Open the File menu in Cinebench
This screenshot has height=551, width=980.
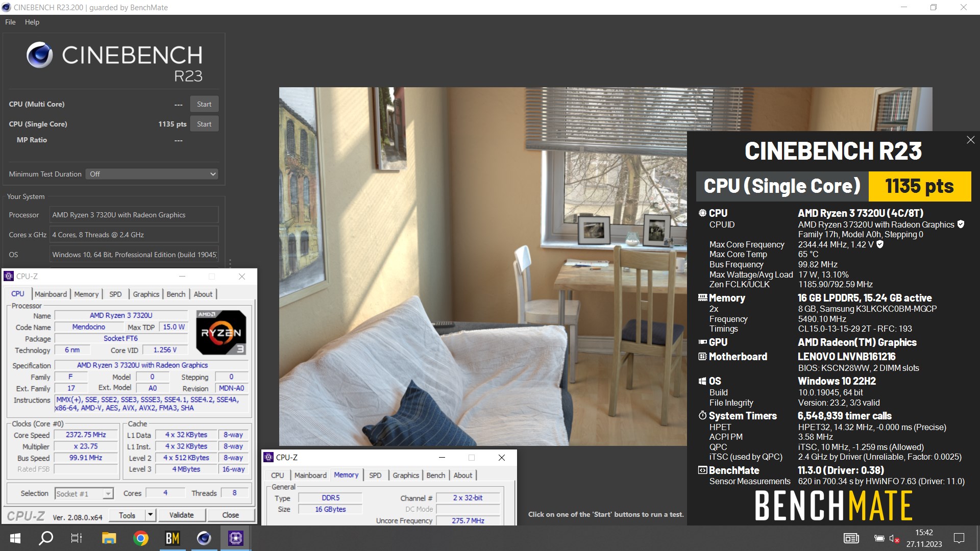10,22
